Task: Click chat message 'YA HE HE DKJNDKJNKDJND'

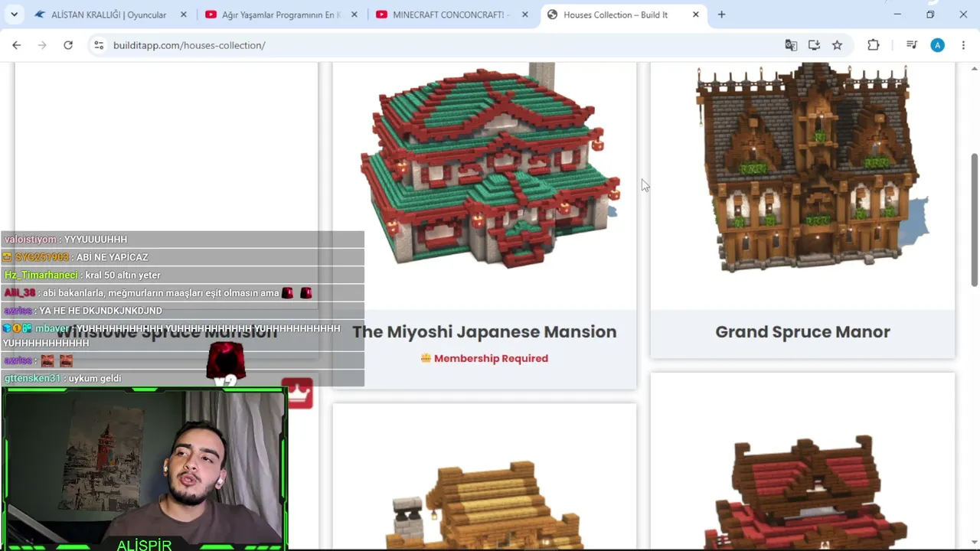Action: [x=100, y=311]
